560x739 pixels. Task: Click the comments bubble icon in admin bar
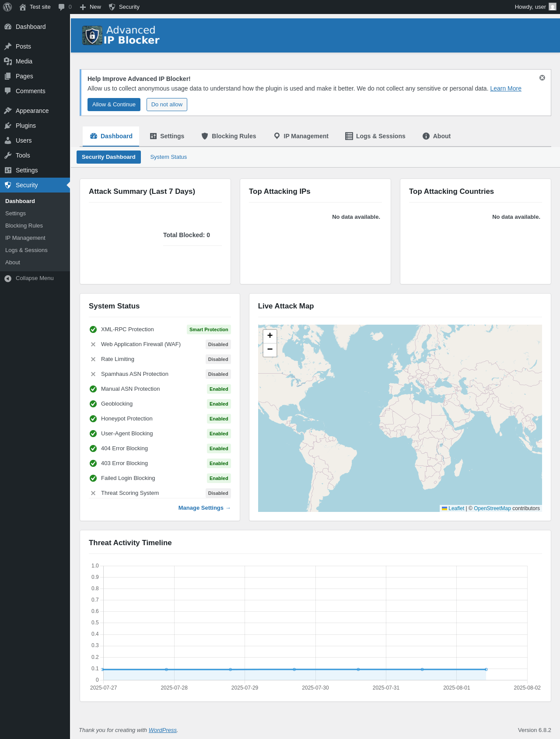62,7
